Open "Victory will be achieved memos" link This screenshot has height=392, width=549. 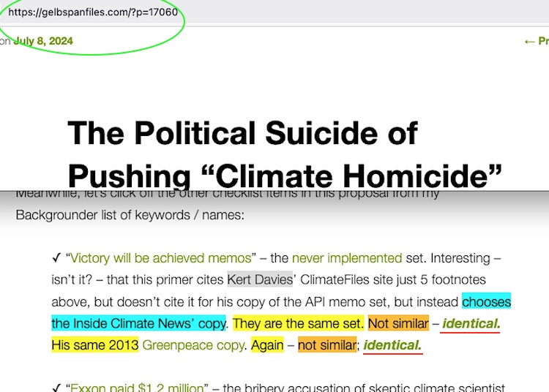(163, 258)
